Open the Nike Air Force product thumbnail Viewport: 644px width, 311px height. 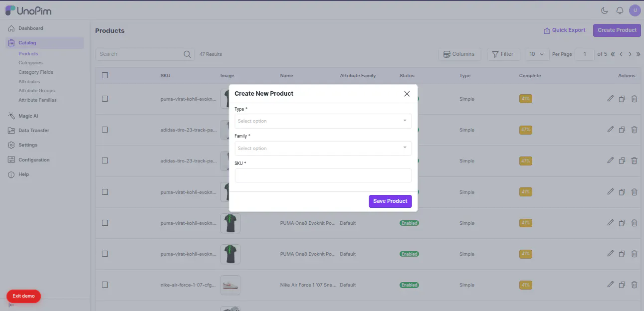230,285
